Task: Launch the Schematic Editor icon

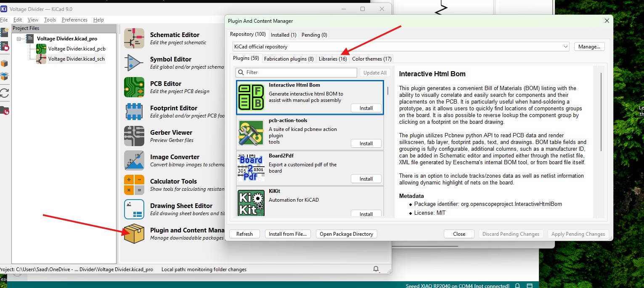Action: click(x=134, y=38)
